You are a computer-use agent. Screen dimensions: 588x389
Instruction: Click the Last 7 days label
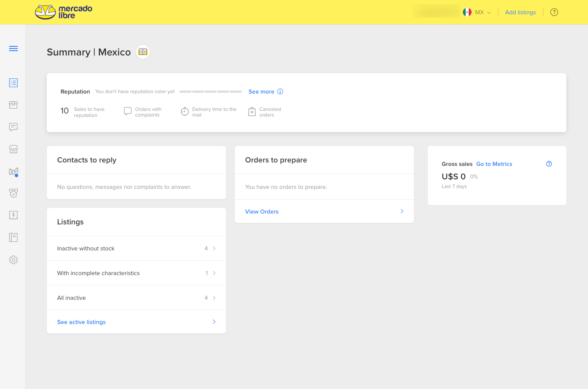tap(454, 186)
